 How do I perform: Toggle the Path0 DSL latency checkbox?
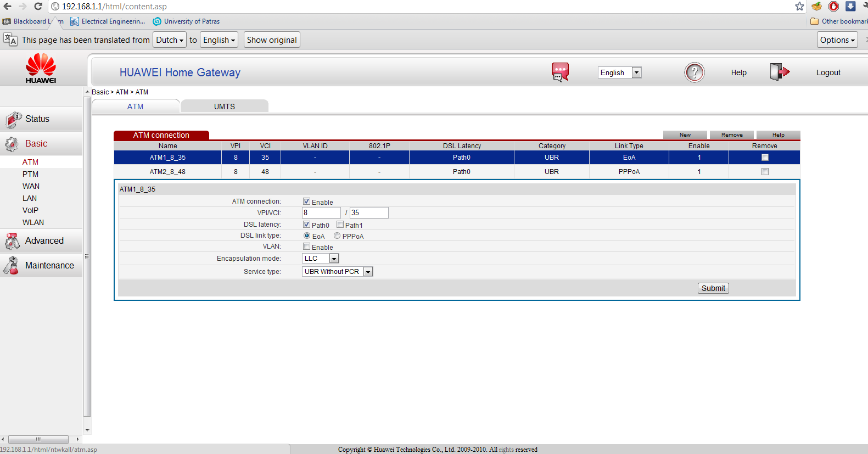[306, 225]
